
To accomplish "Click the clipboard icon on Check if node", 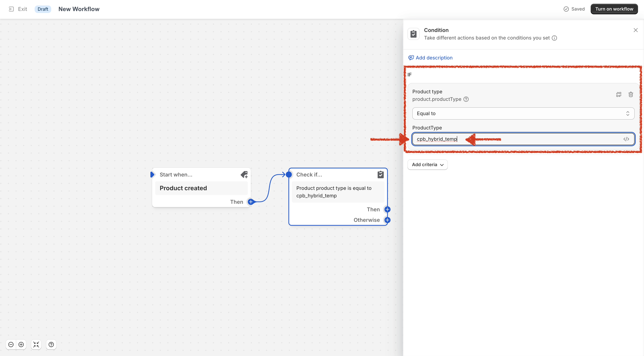I will (381, 175).
